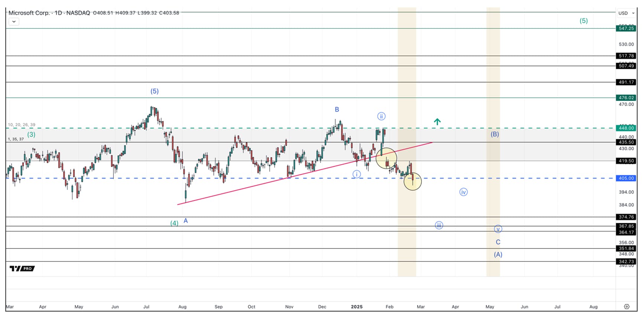This screenshot has width=644, height=318.
Task: Select the blue (B) label near May 2025
Action: (x=495, y=134)
